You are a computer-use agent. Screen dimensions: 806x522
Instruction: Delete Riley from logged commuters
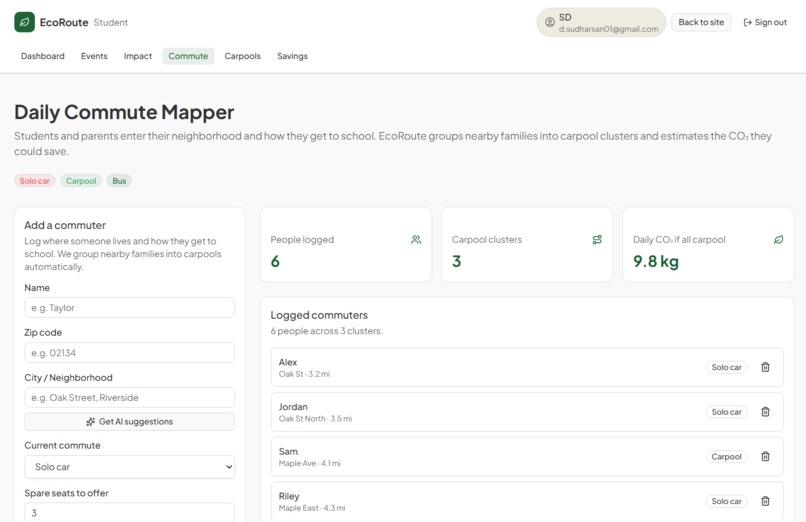(x=765, y=501)
